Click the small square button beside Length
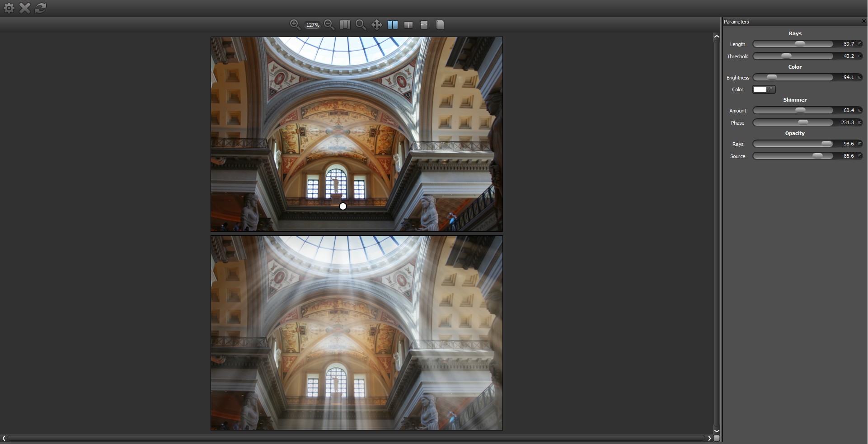This screenshot has height=444, width=868. click(x=860, y=44)
